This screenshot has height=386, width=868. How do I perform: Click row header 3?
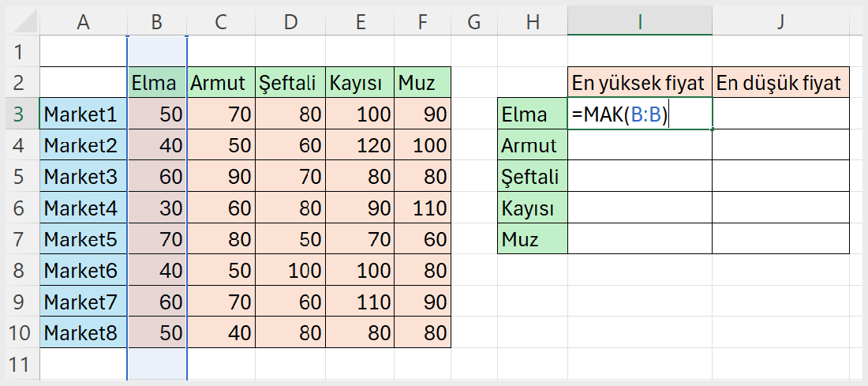pyautogui.click(x=19, y=114)
